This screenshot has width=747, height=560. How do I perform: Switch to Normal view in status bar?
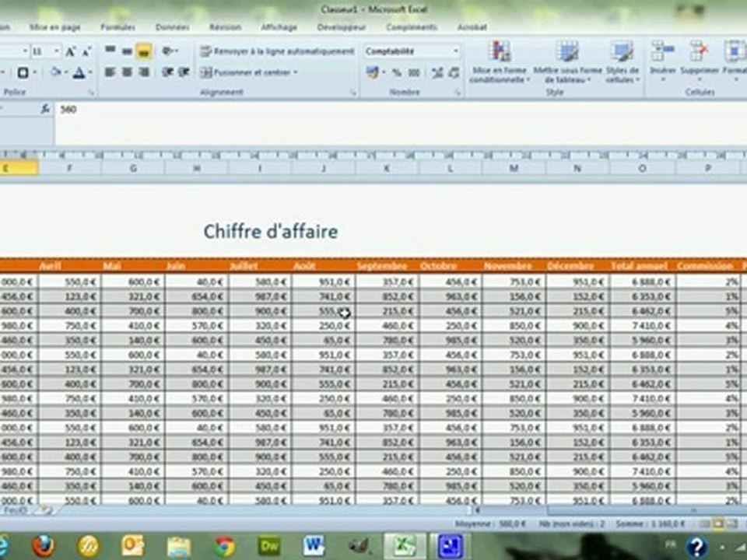pyautogui.click(x=705, y=523)
